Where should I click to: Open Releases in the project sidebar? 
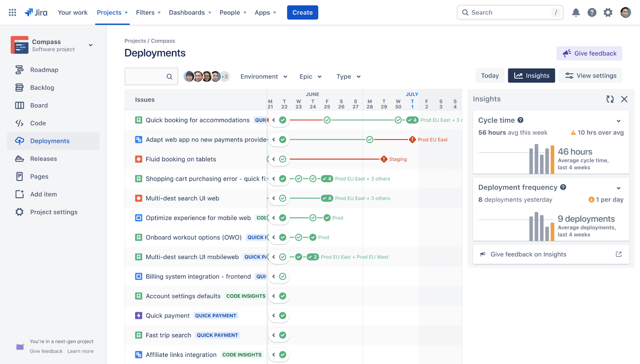[x=43, y=158]
